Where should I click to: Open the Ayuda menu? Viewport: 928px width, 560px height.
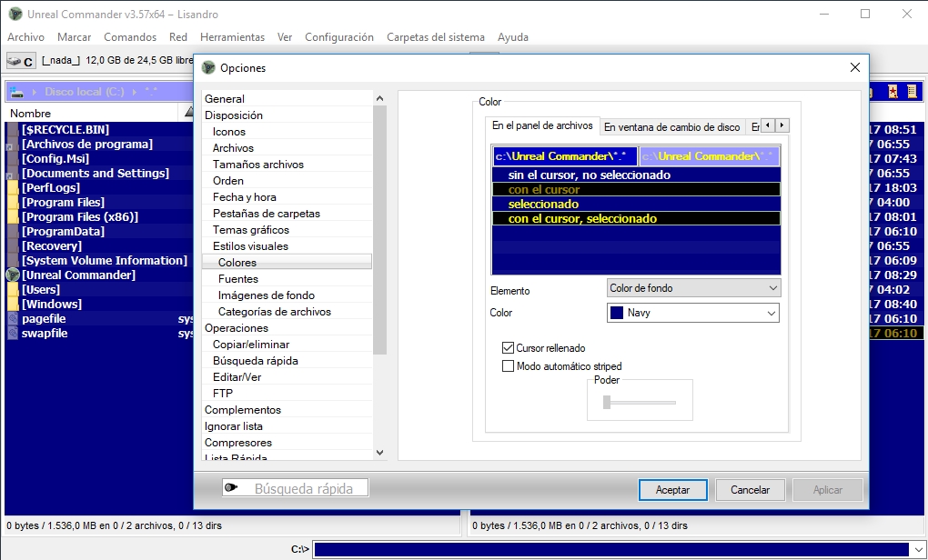click(512, 36)
